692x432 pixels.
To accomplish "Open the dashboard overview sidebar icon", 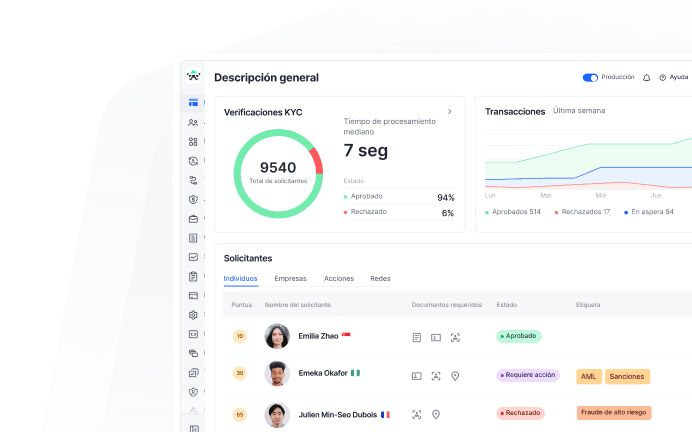I will 193,103.
